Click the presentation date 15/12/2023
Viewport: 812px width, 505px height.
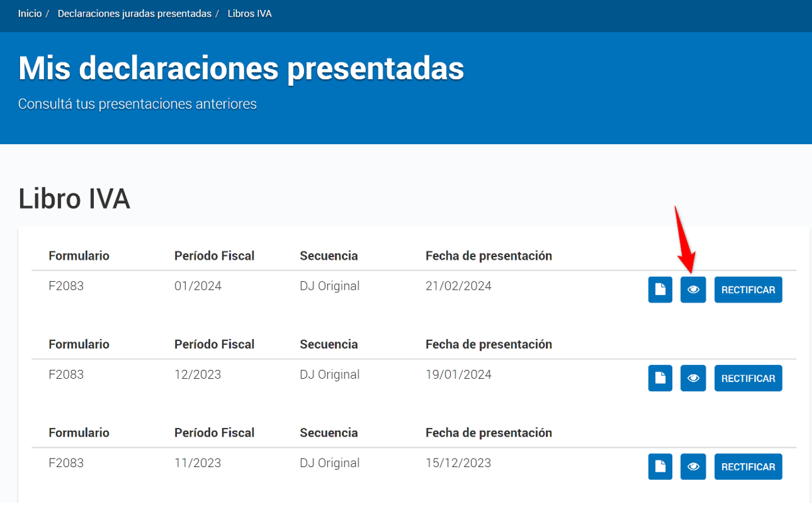point(458,463)
